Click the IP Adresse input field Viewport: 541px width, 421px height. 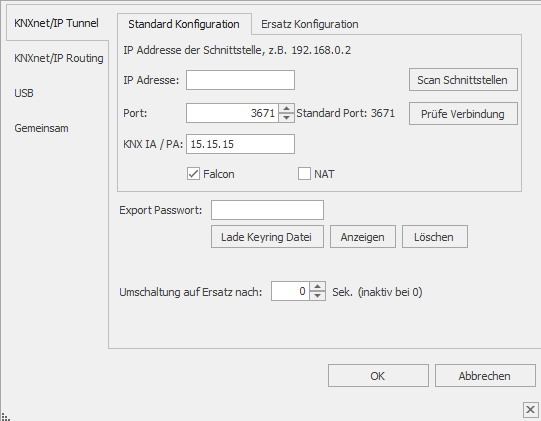pyautogui.click(x=240, y=80)
